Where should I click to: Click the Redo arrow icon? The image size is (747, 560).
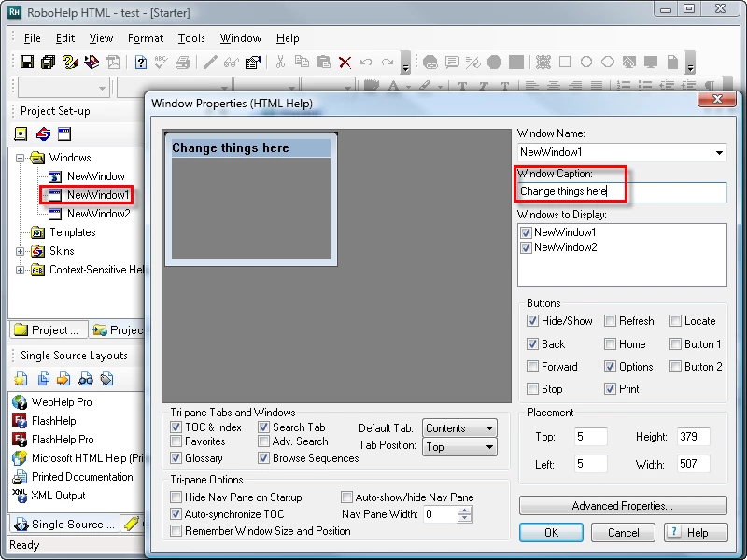(x=388, y=62)
